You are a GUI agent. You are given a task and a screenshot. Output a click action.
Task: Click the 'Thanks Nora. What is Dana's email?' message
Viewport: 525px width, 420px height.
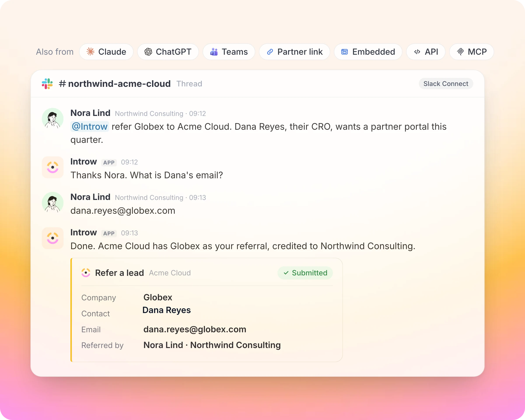pos(147,175)
